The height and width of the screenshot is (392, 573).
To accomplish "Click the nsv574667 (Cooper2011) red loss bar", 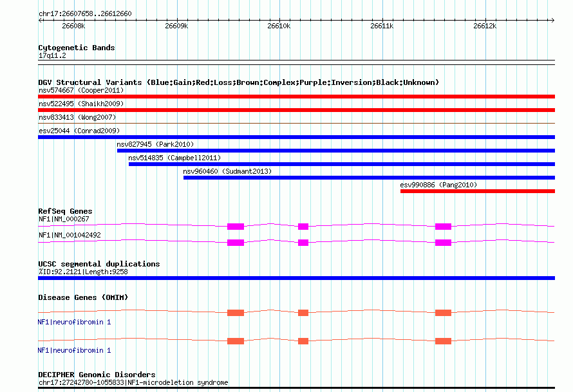I will coord(296,97).
